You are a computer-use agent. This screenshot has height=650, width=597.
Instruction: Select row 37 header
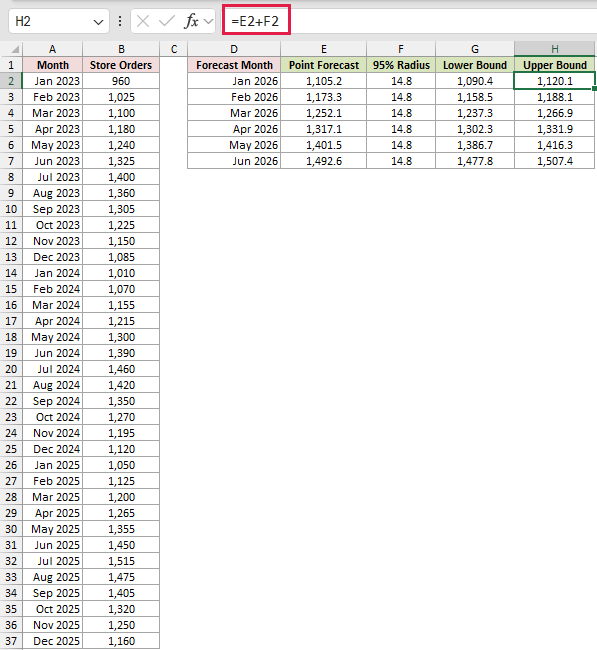point(11,641)
